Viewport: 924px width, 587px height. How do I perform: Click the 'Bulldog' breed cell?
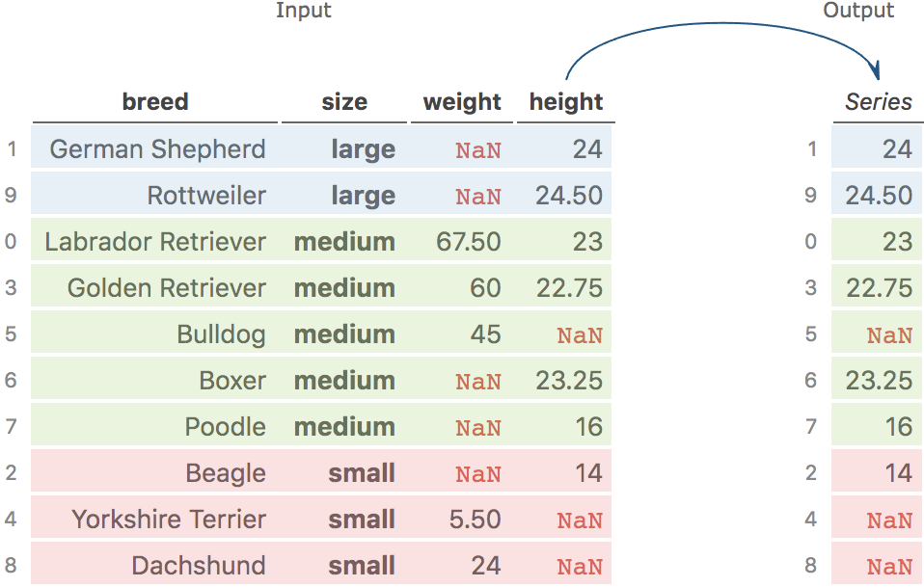[221, 334]
